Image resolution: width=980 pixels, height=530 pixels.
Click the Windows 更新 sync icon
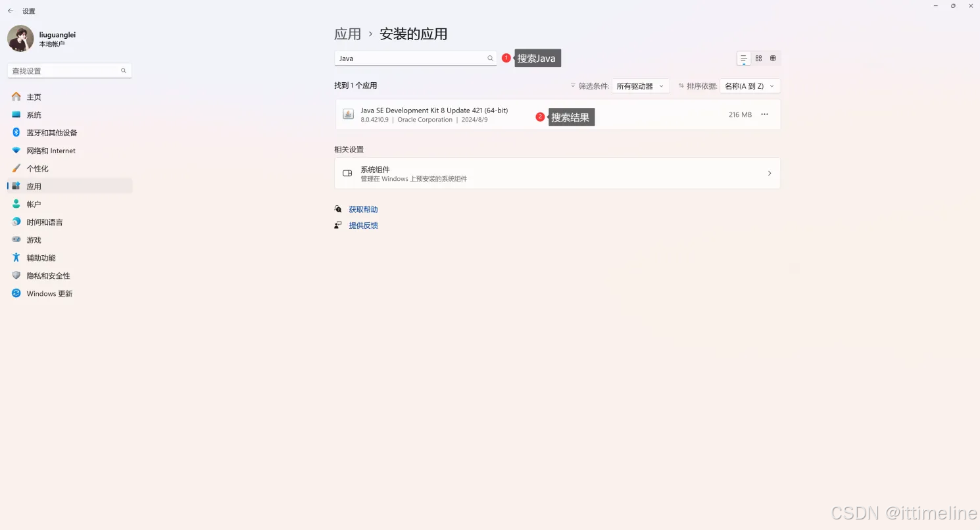click(16, 293)
